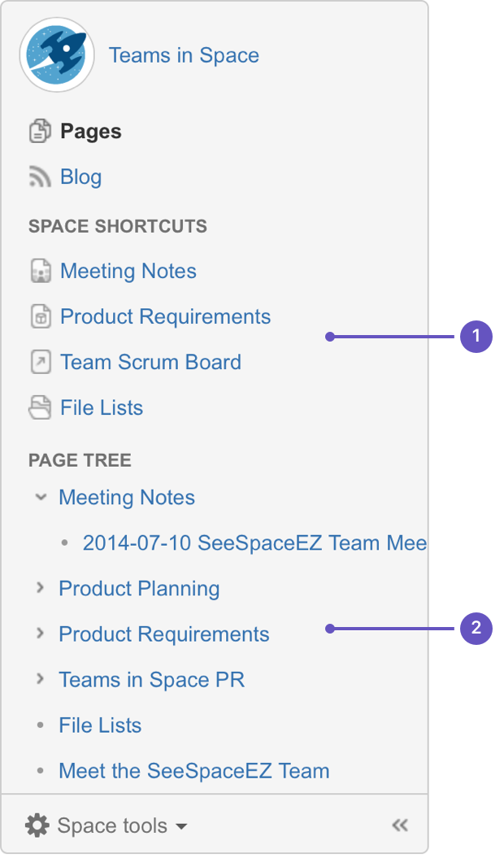Image resolution: width=504 pixels, height=858 pixels.
Task: Collapse the Meeting Notes tree node
Action: tap(41, 498)
